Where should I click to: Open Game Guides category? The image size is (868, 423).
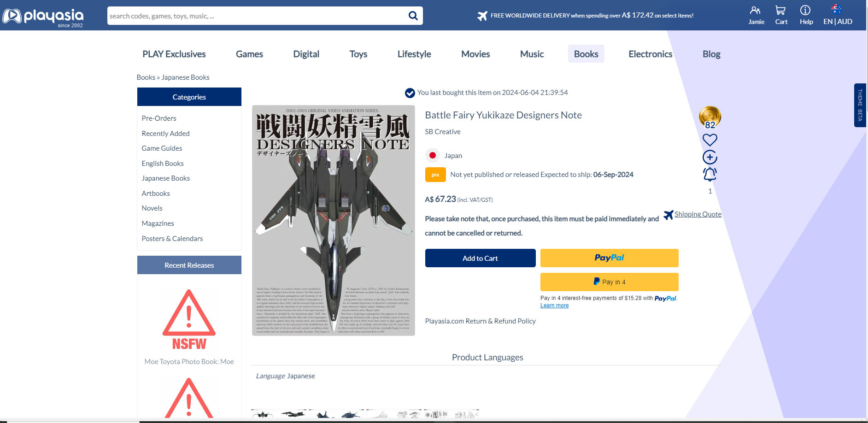(162, 148)
